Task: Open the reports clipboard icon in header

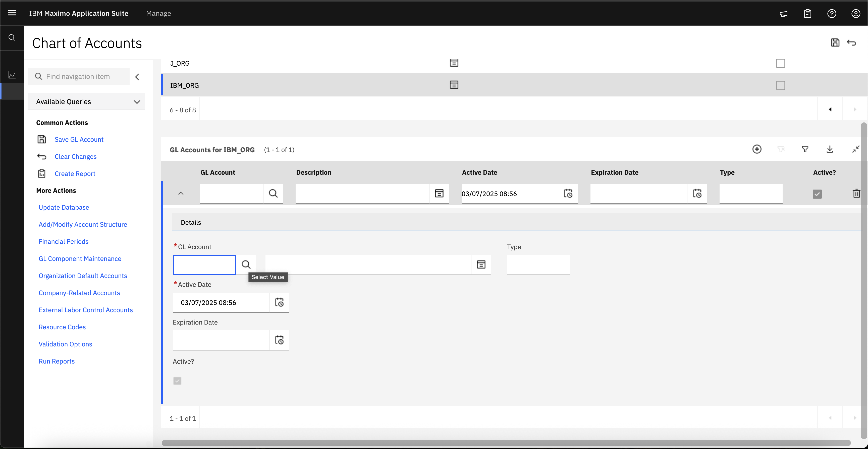Action: tap(808, 14)
